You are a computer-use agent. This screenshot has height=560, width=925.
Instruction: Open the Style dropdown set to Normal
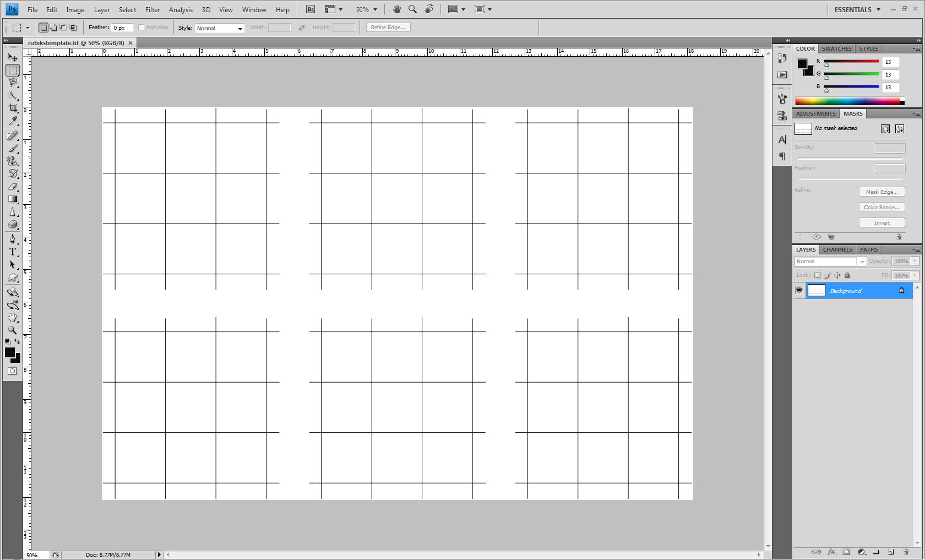(219, 28)
